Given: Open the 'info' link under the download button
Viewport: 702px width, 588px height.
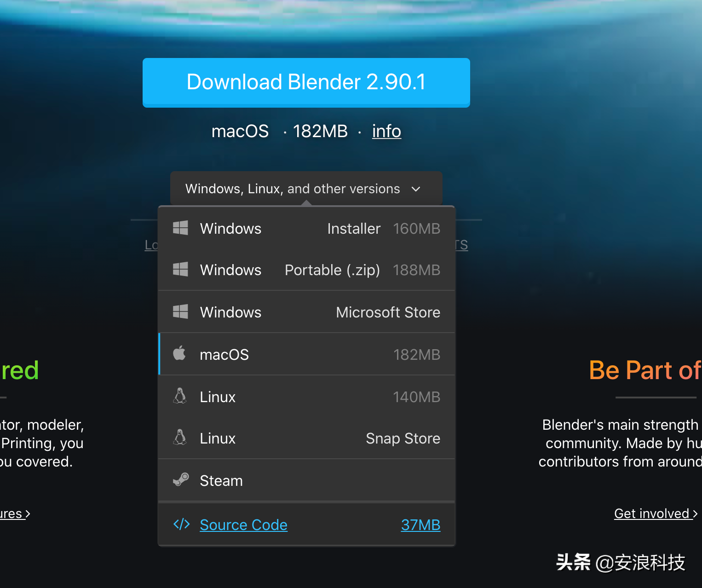Looking at the screenshot, I should click(x=386, y=132).
